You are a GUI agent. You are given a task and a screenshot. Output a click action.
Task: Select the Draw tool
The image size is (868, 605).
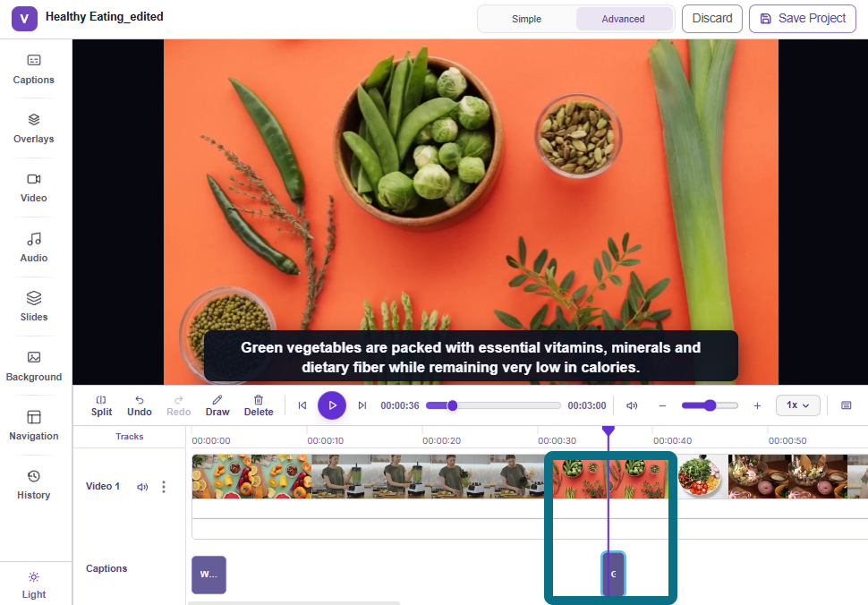coord(217,405)
